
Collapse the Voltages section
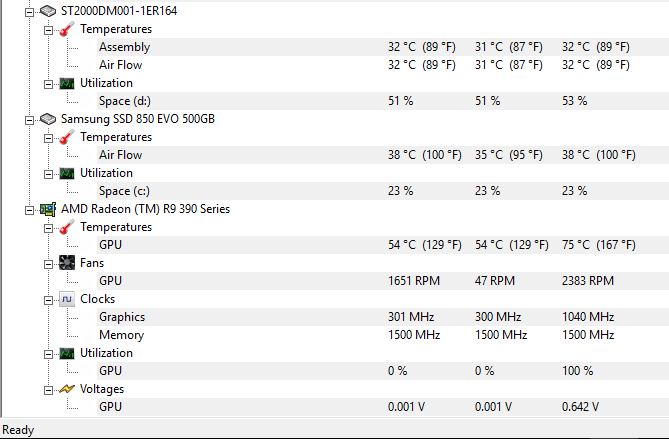coord(48,389)
